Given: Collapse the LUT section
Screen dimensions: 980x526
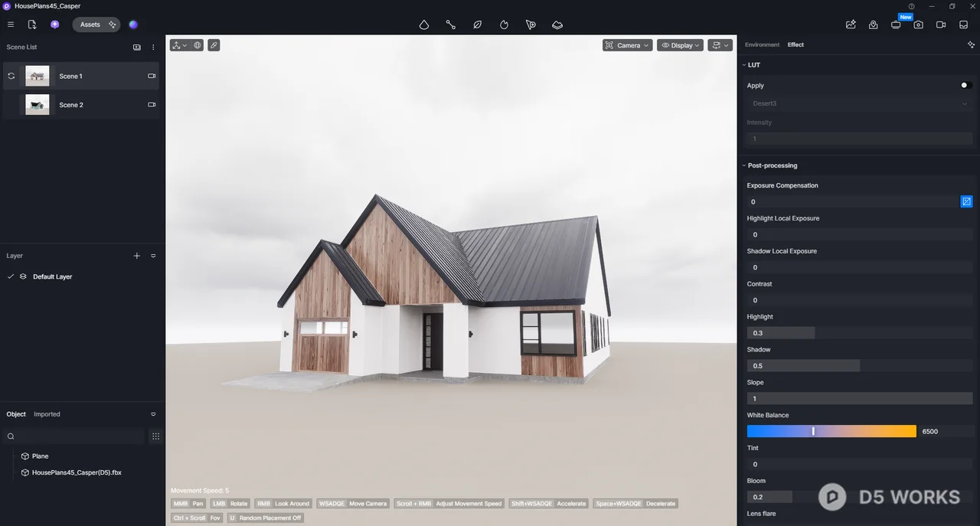Looking at the screenshot, I should (x=744, y=65).
